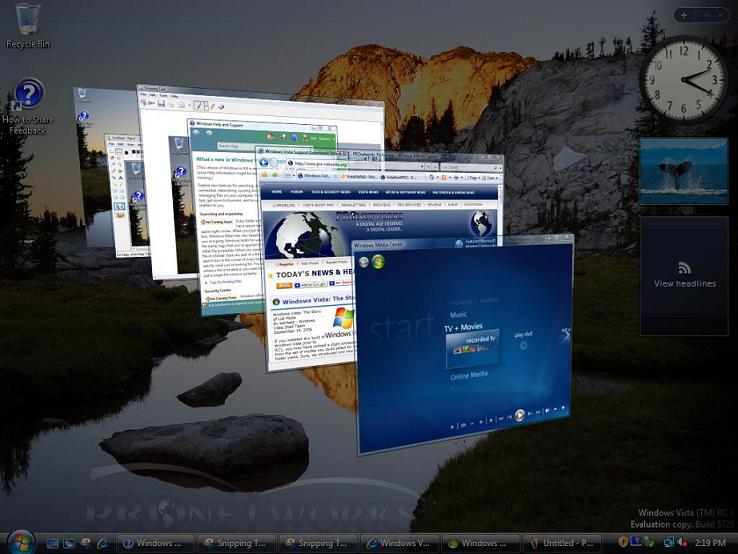Click the Save icon in Snipping Tool toolbar
Image resolution: width=738 pixels, height=554 pixels.
point(161,104)
